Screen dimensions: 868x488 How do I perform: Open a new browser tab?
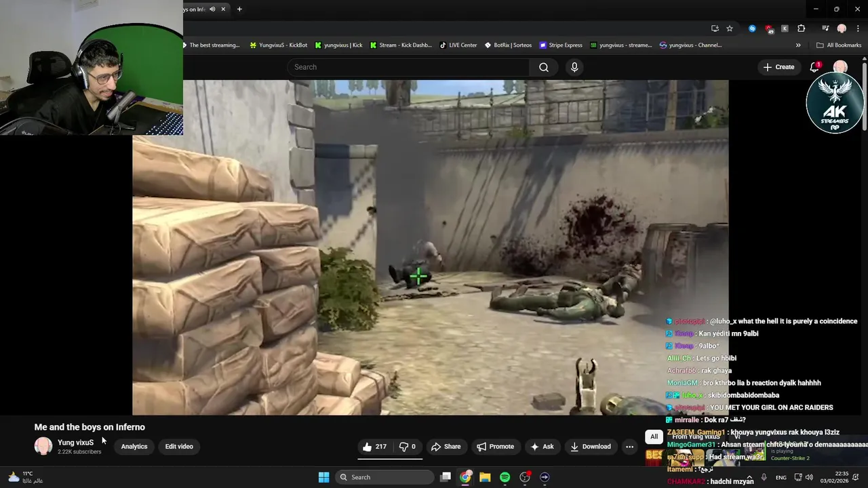(239, 9)
